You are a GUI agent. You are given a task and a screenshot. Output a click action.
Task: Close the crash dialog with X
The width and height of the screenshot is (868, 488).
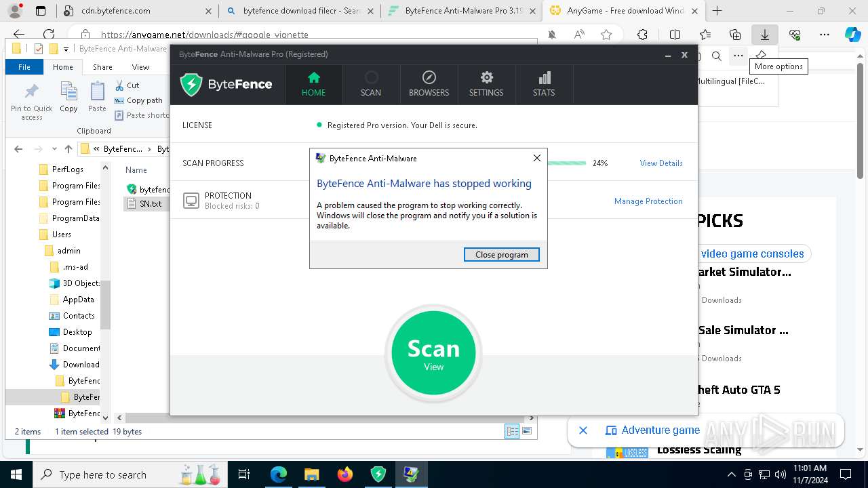tap(537, 158)
